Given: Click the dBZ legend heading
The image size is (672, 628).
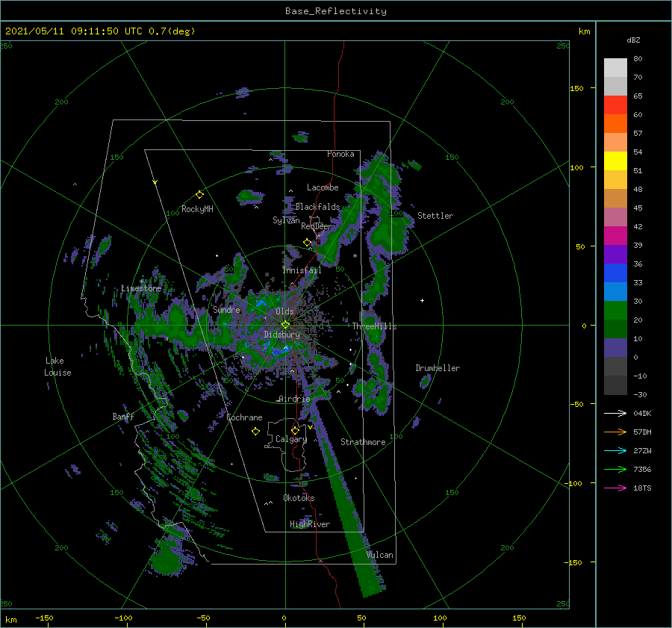Looking at the screenshot, I should tap(633, 40).
